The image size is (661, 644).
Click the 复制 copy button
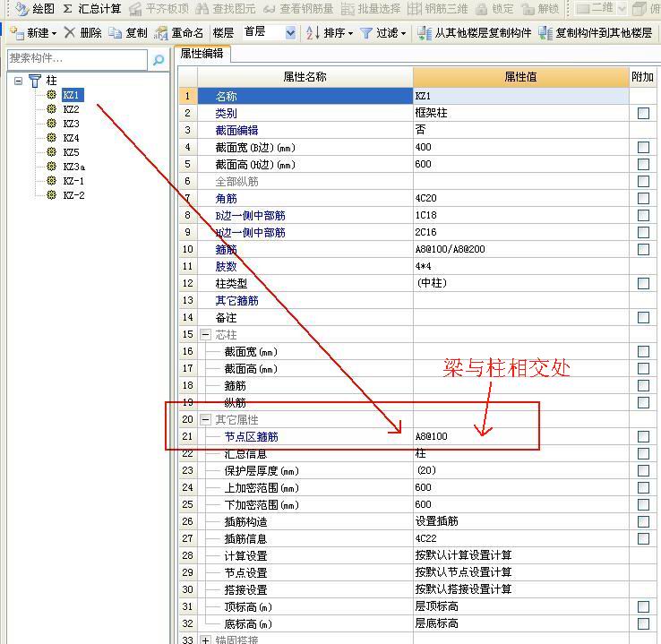click(x=128, y=32)
